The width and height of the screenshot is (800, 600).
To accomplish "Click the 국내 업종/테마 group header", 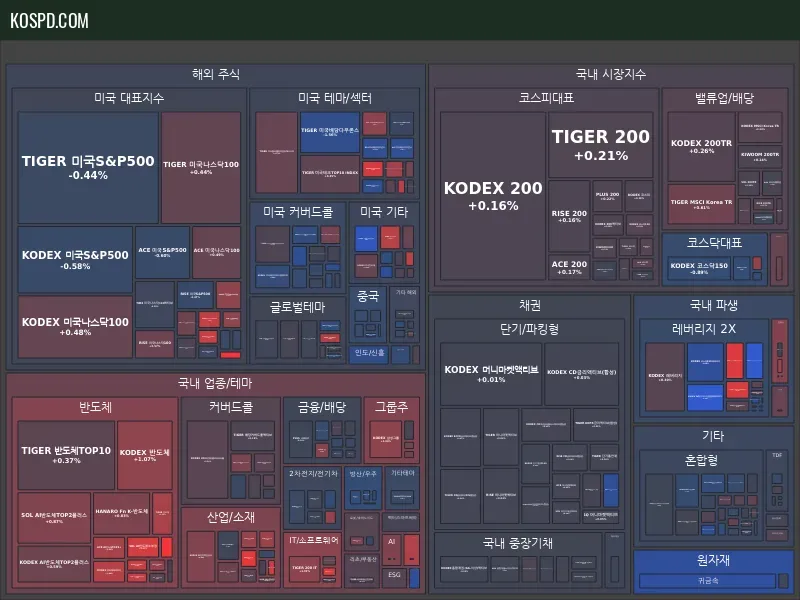I will (x=215, y=383).
